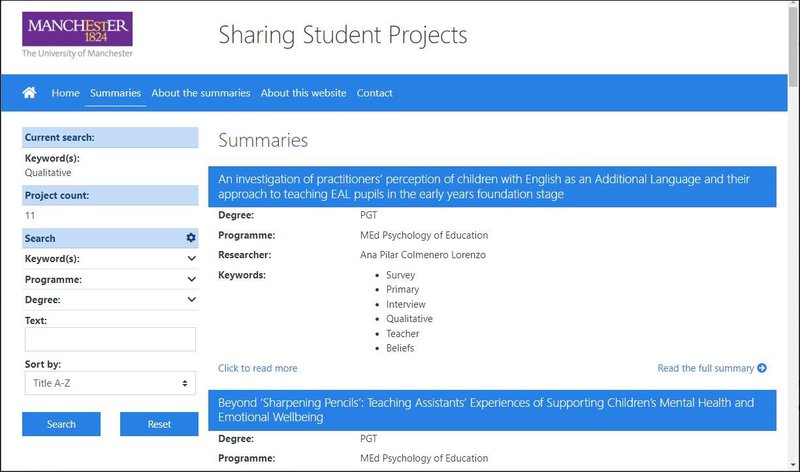
Task: Open search settings gear icon
Action: tap(191, 238)
